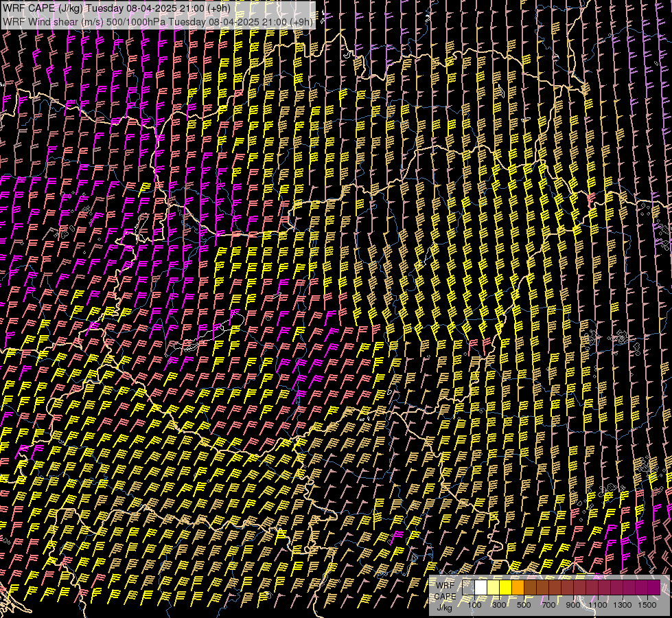Viewport: 672px width, 618px height.
Task: Select the brown swatch right of 500 tick
Action: [530, 588]
